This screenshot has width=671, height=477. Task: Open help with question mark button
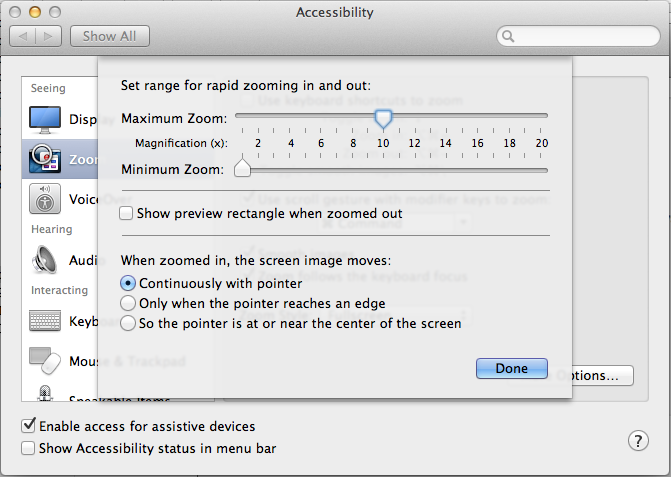(638, 441)
